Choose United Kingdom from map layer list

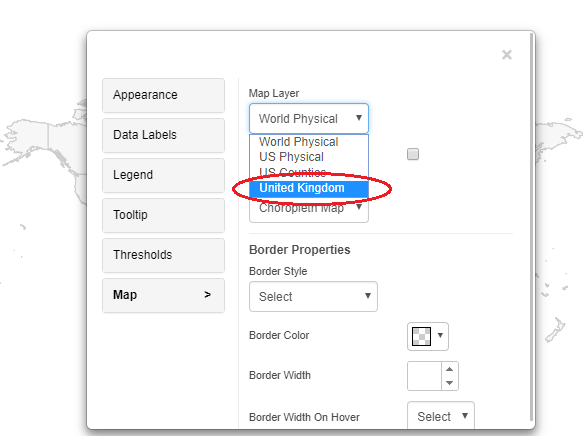309,188
